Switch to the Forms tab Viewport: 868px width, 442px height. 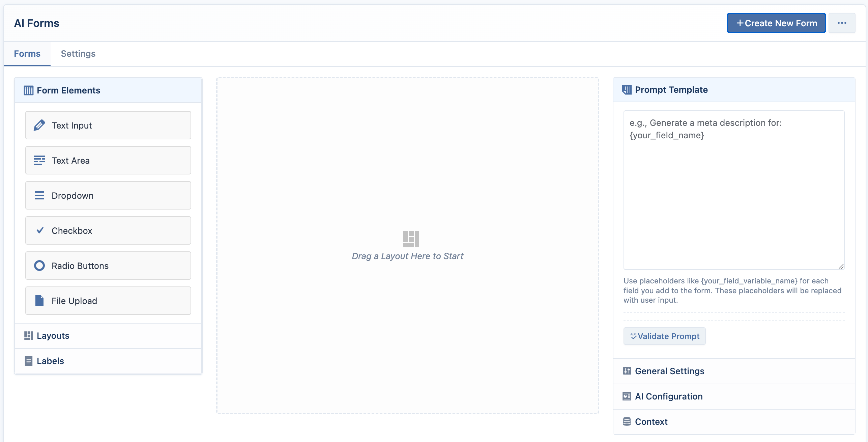click(27, 54)
